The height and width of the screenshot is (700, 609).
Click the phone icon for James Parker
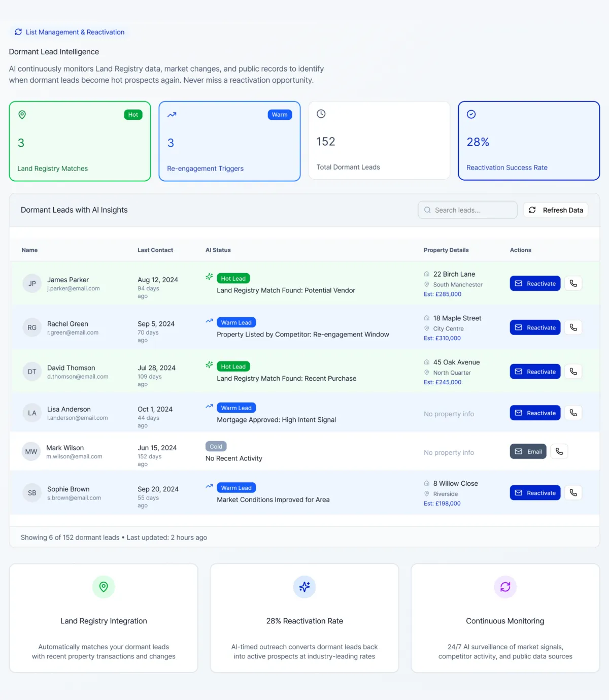click(573, 283)
